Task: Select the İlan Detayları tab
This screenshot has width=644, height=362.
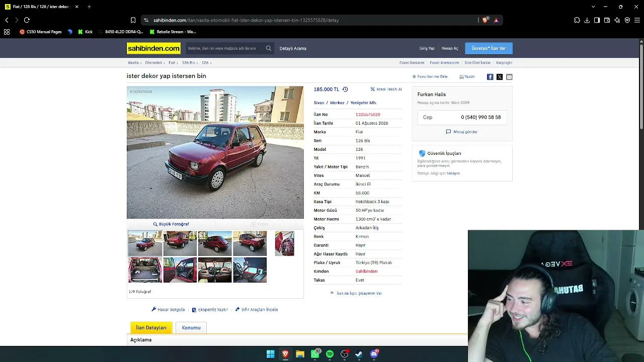Action: (151, 328)
